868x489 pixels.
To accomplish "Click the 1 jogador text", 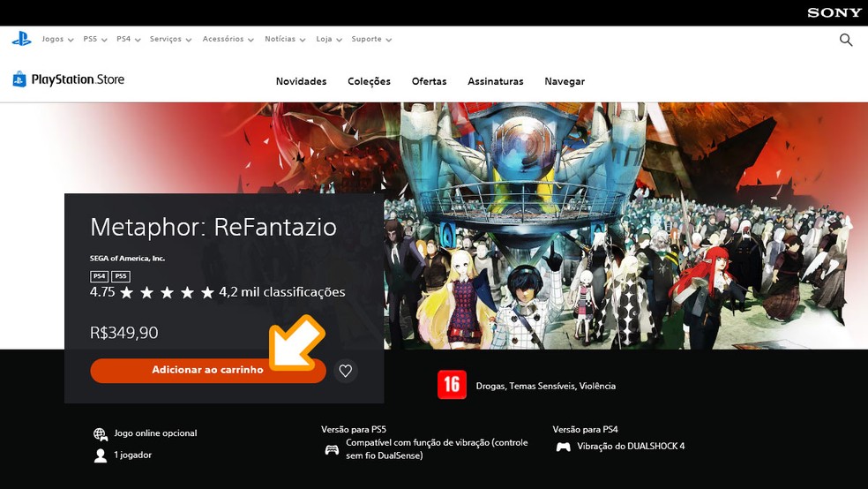I will click(x=133, y=455).
